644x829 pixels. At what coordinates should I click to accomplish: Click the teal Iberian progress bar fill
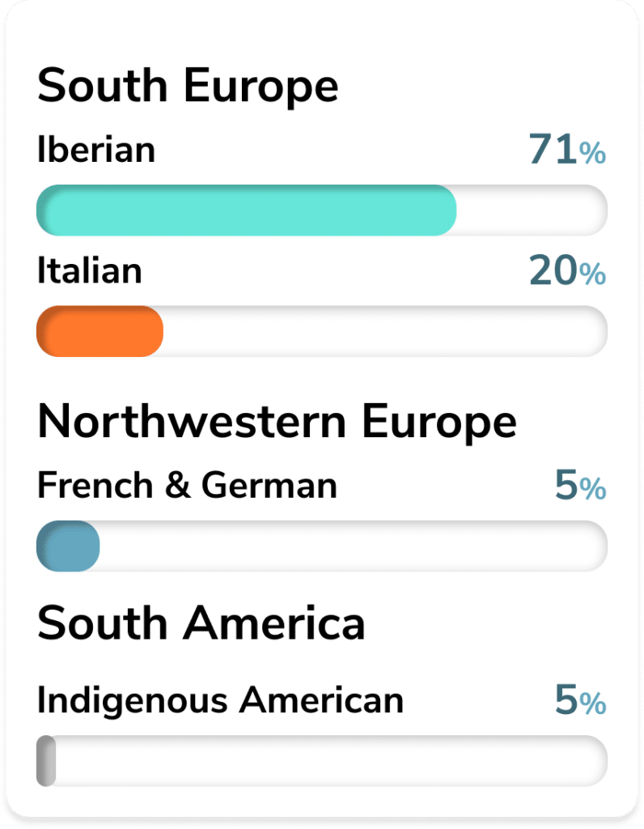pyautogui.click(x=246, y=210)
